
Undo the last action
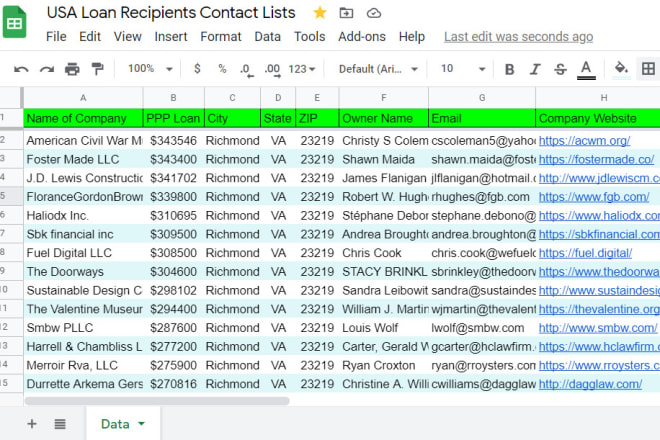[21, 69]
